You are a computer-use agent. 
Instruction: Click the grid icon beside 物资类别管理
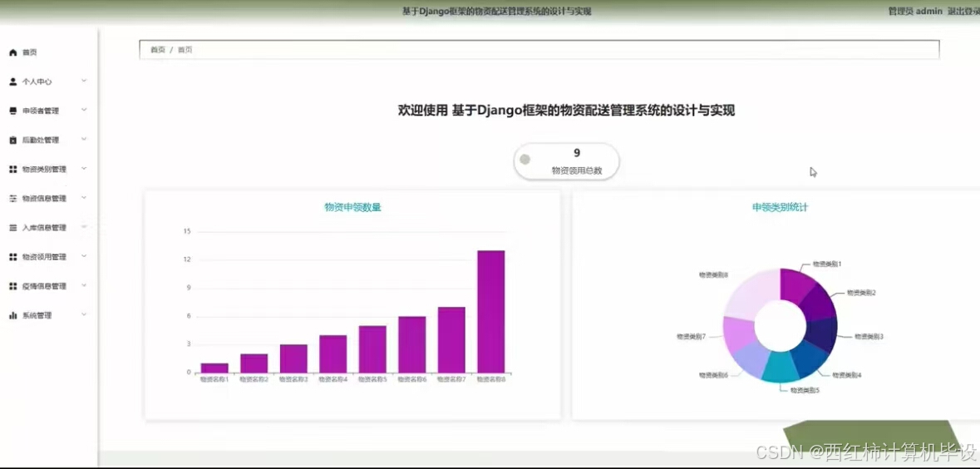(x=13, y=170)
